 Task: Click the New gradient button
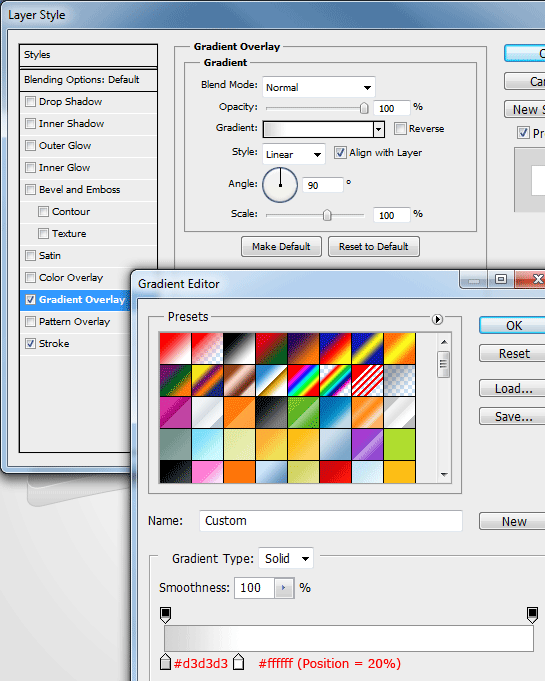(512, 521)
